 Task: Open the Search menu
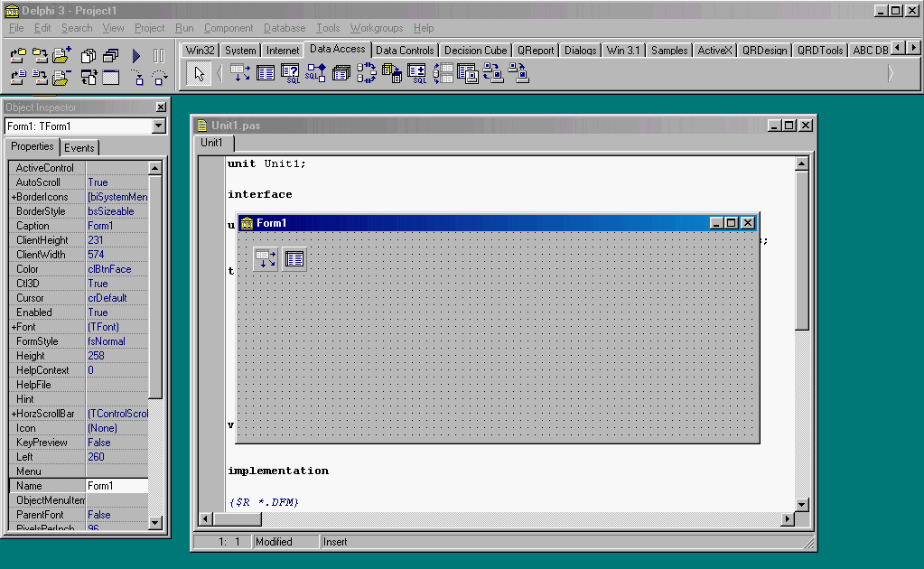77,28
